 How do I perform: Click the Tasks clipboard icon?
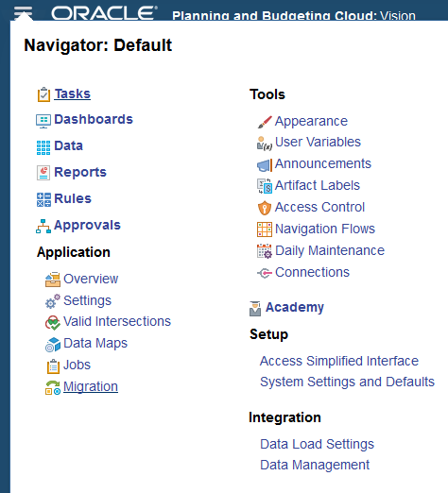(x=43, y=94)
